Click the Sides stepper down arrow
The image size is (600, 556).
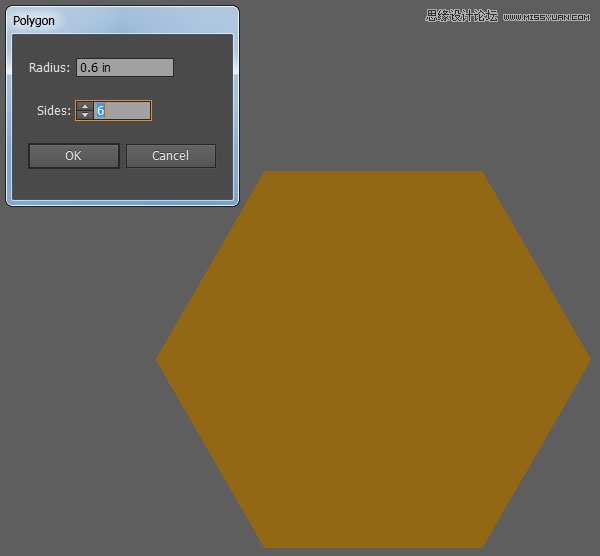[x=85, y=115]
